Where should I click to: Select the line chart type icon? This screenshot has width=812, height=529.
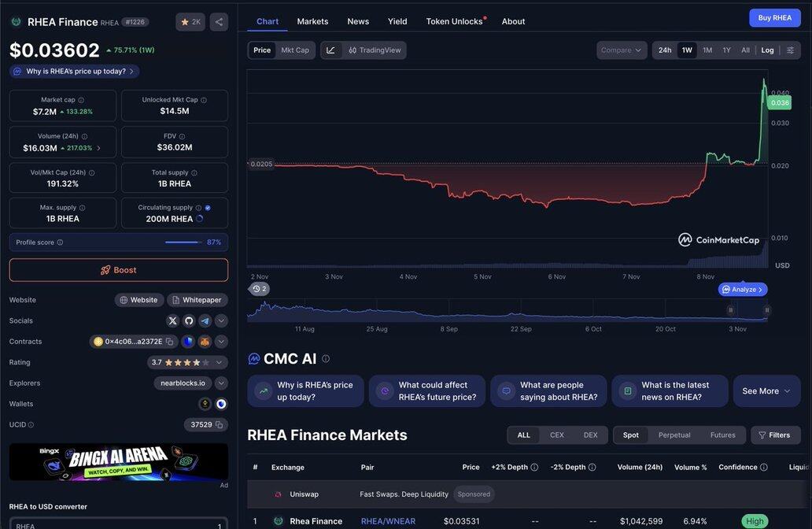point(331,50)
